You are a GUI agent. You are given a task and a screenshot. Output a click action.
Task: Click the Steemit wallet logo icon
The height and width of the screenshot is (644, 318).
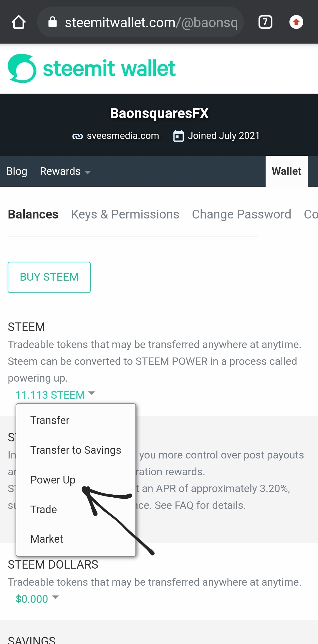click(x=22, y=69)
